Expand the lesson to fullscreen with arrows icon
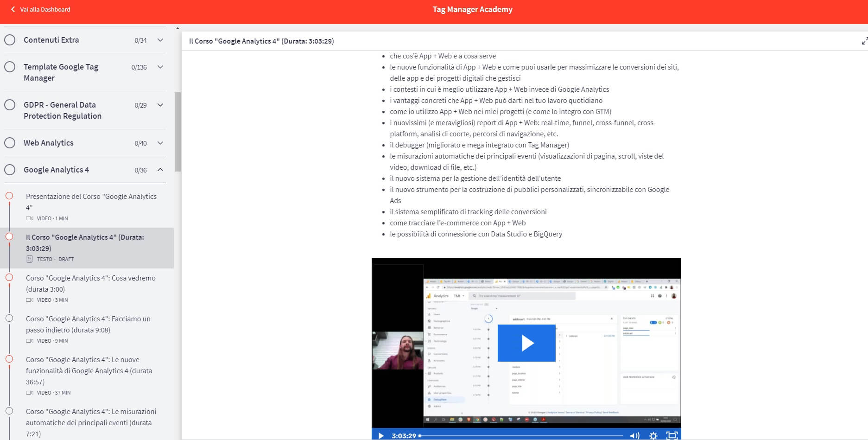 pyautogui.click(x=864, y=41)
